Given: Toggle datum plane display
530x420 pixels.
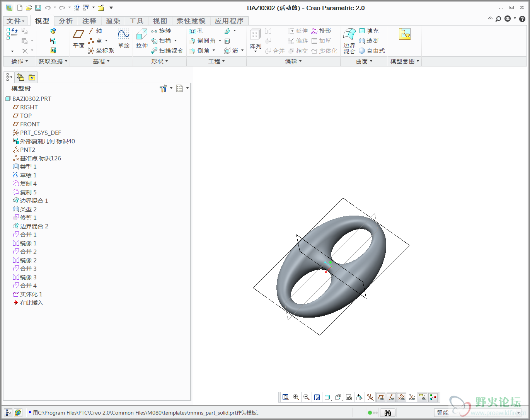Looking at the screenshot, I should (x=381, y=397).
